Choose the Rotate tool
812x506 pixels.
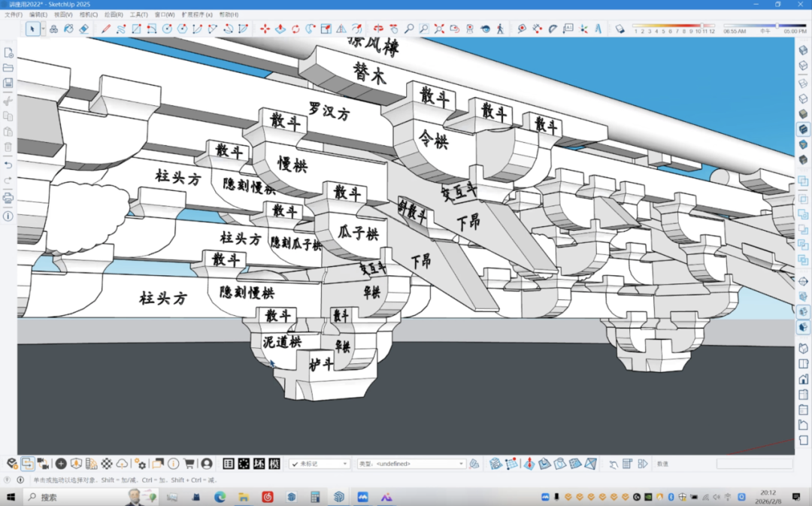[x=295, y=29]
